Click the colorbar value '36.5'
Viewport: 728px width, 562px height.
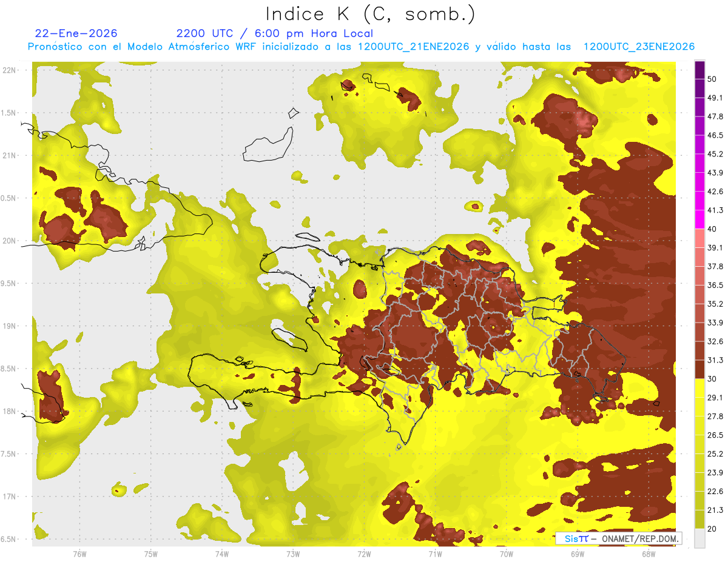[715, 285]
